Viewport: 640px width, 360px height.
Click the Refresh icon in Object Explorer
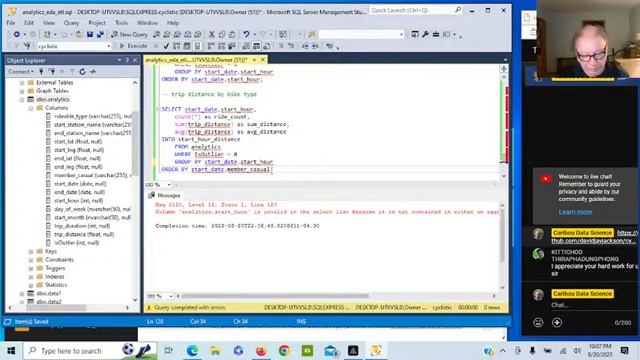point(82,71)
